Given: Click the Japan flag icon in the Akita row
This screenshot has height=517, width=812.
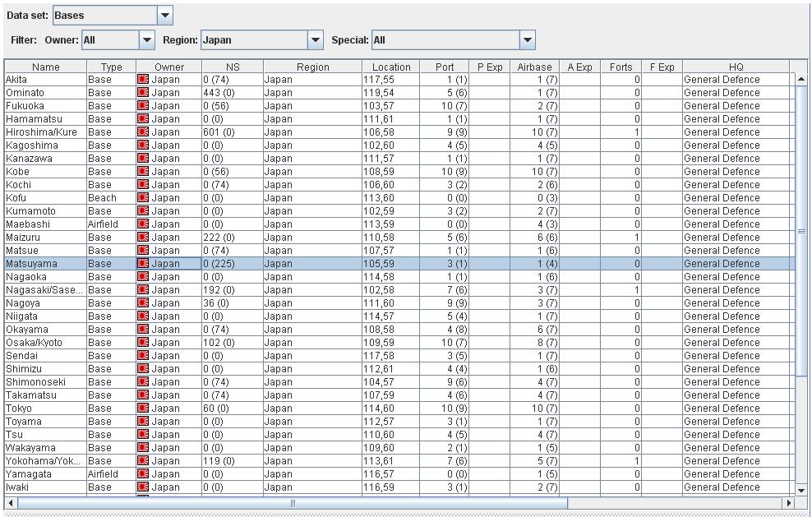Looking at the screenshot, I should tap(143, 79).
